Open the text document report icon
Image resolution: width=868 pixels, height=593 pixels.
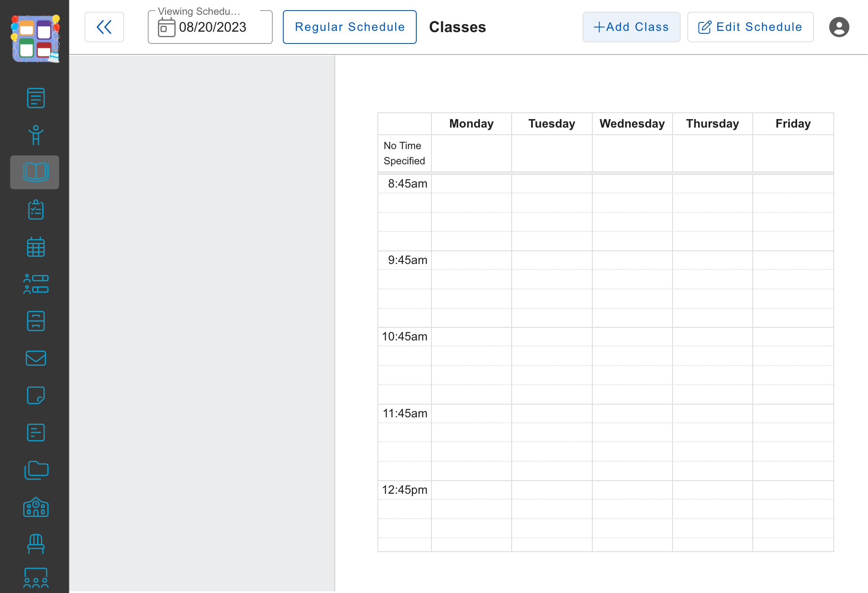35,433
